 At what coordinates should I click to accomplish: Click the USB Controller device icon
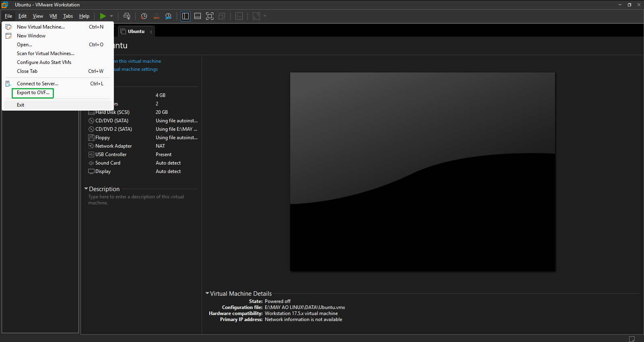pos(91,155)
